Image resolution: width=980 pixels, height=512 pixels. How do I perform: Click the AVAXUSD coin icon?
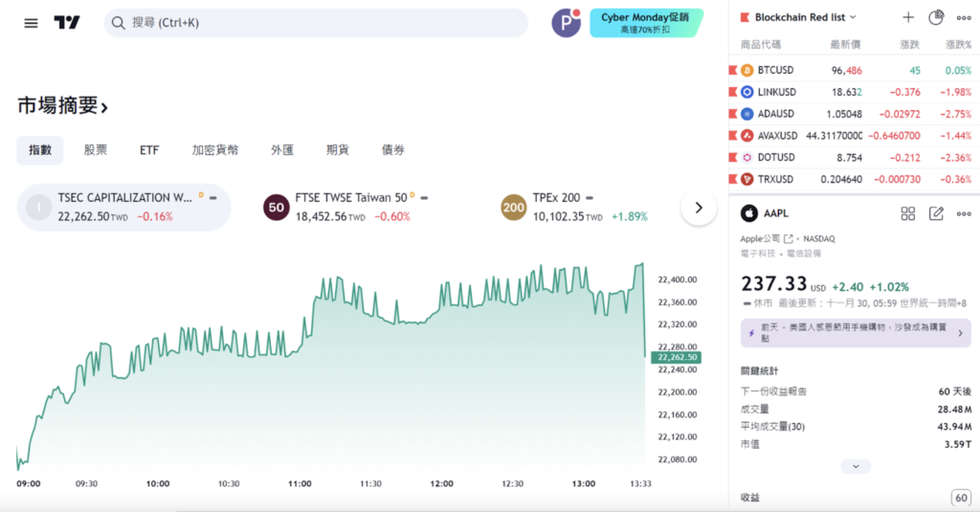click(746, 136)
